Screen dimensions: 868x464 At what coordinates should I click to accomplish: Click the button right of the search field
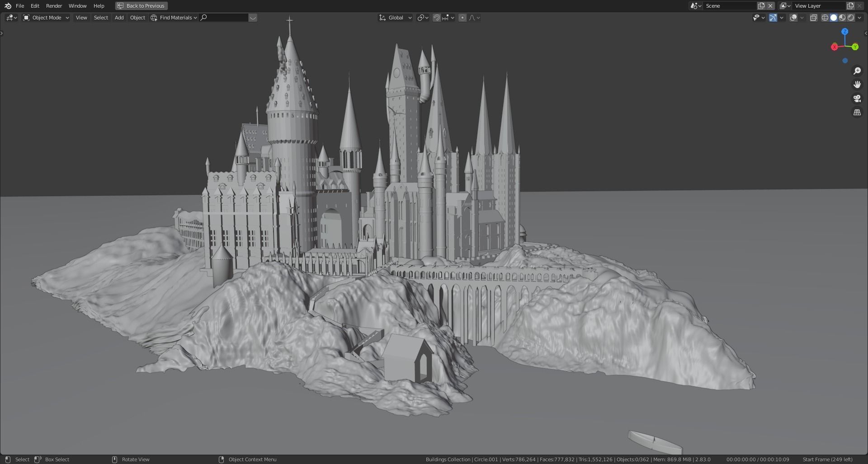click(253, 18)
